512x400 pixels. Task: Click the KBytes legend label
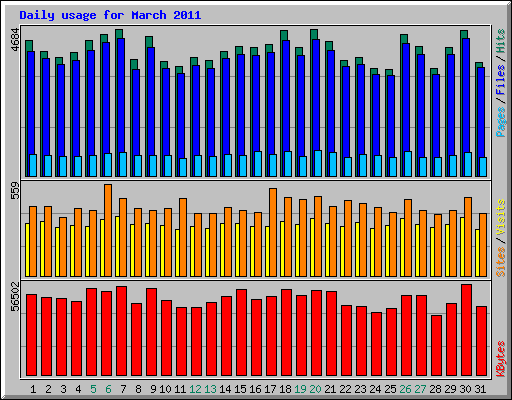(500, 359)
